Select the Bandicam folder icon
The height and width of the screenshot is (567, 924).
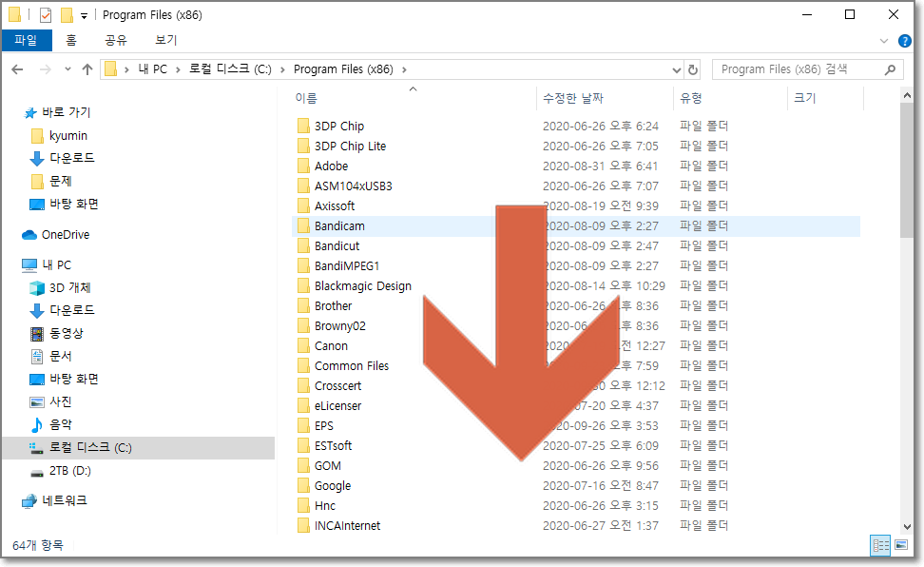(x=303, y=226)
